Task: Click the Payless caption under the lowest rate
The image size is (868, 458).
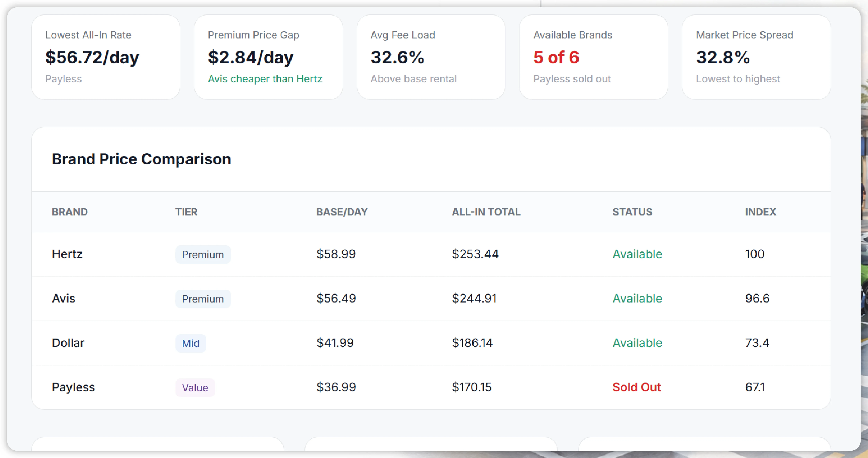Action: tap(63, 79)
